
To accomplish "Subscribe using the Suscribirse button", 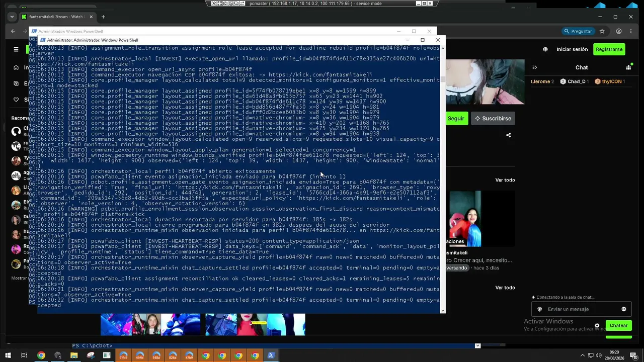I will click(493, 119).
